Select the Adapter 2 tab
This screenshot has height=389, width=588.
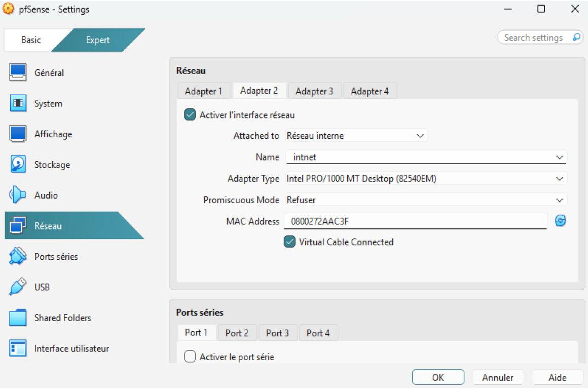[259, 91]
